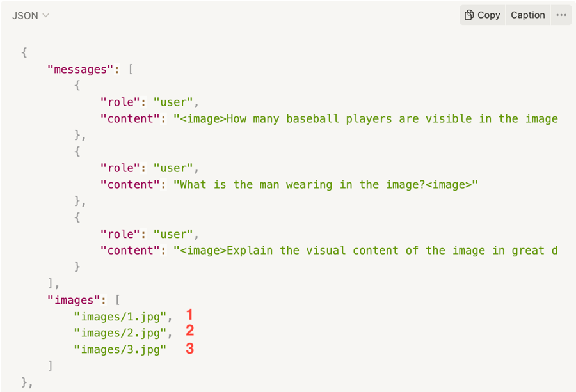Open the JSON language dropdown
The image size is (576, 392).
(x=31, y=15)
